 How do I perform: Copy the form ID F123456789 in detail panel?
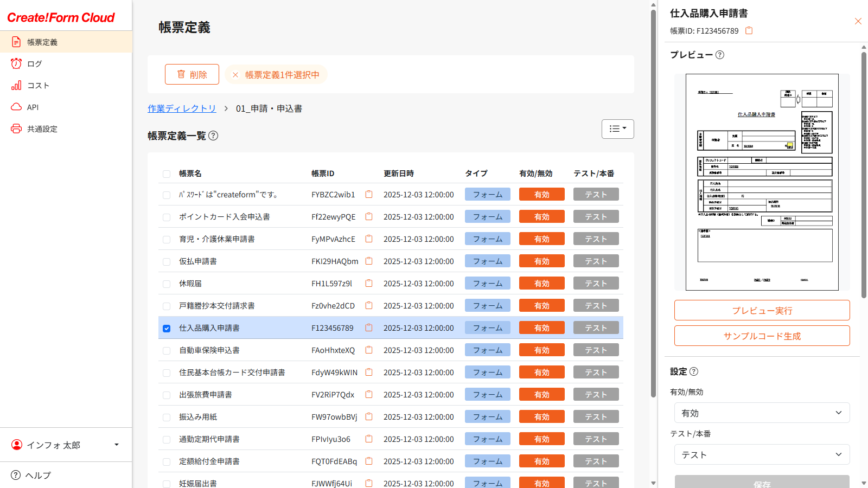[x=749, y=31]
